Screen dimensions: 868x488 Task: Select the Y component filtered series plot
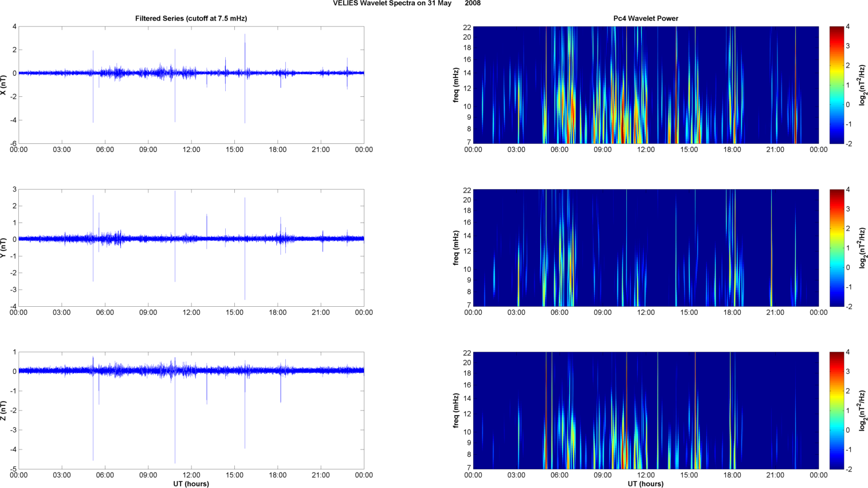click(191, 248)
